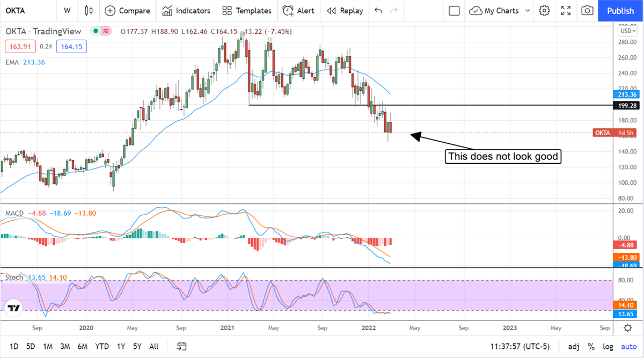Select the YTD time range
The width and height of the screenshot is (644, 358).
click(102, 347)
